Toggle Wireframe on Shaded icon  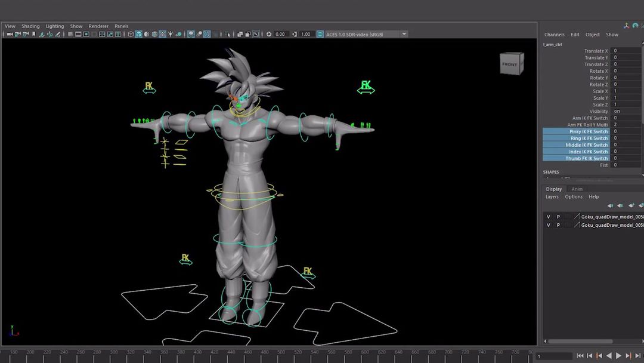click(x=154, y=34)
